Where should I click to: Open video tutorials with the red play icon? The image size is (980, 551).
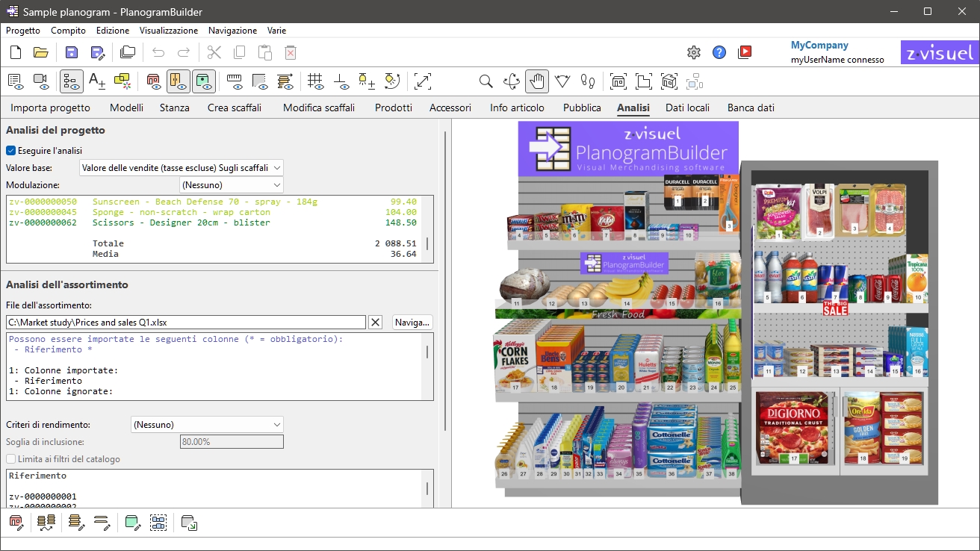tap(745, 52)
